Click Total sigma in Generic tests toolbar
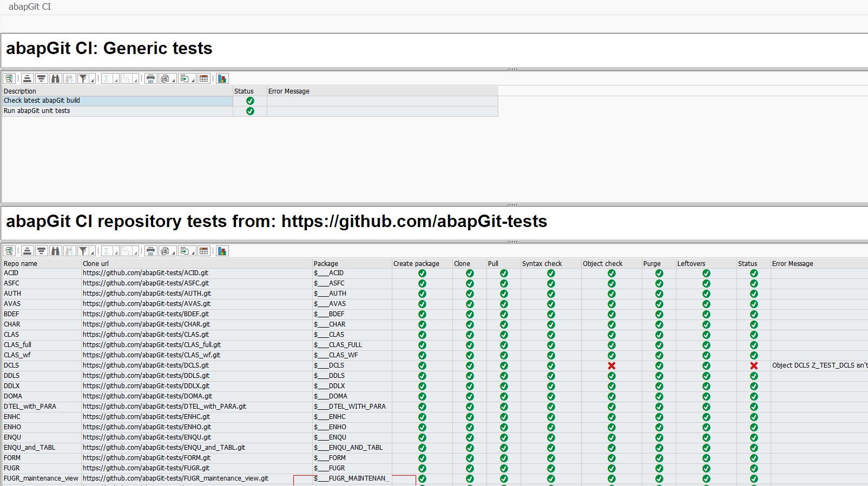The height and width of the screenshot is (486, 868). pyautogui.click(x=107, y=79)
